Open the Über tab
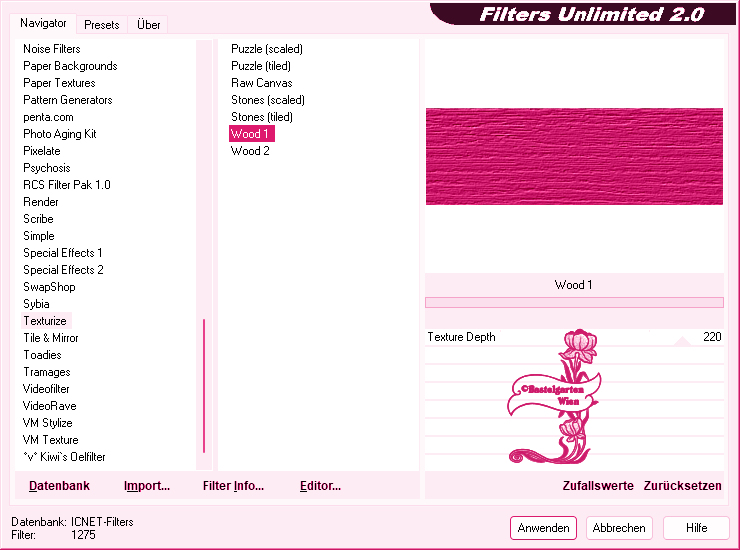 pyautogui.click(x=148, y=25)
